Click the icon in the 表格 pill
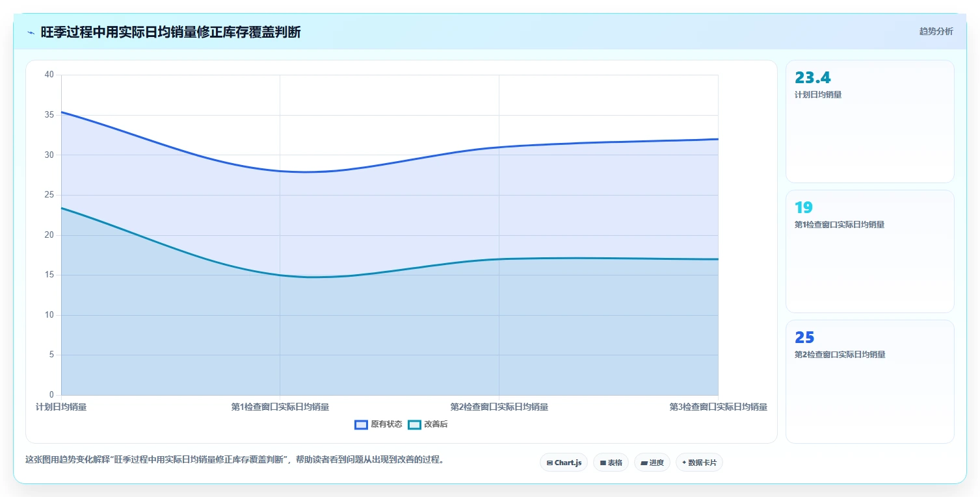980x497 pixels. click(603, 463)
